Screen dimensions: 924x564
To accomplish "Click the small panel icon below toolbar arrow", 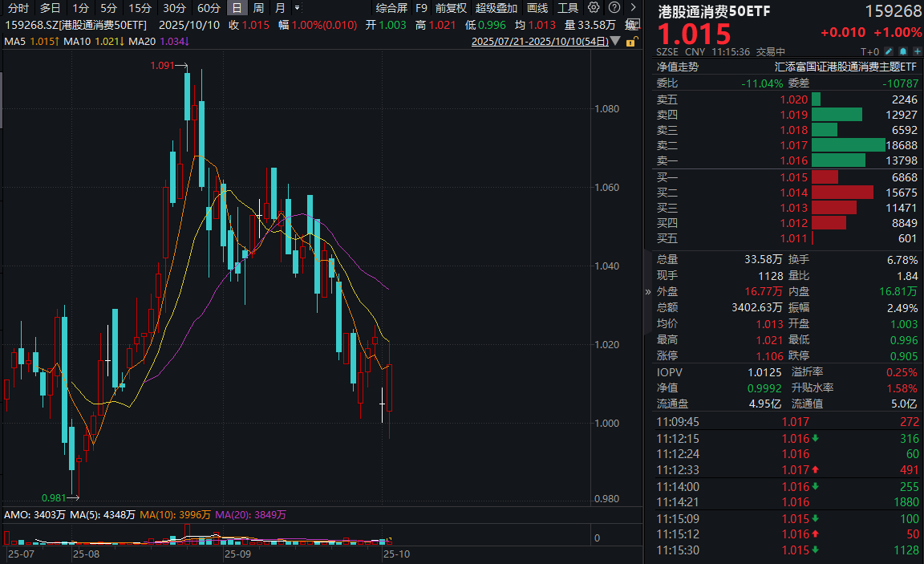I will tap(633, 25).
